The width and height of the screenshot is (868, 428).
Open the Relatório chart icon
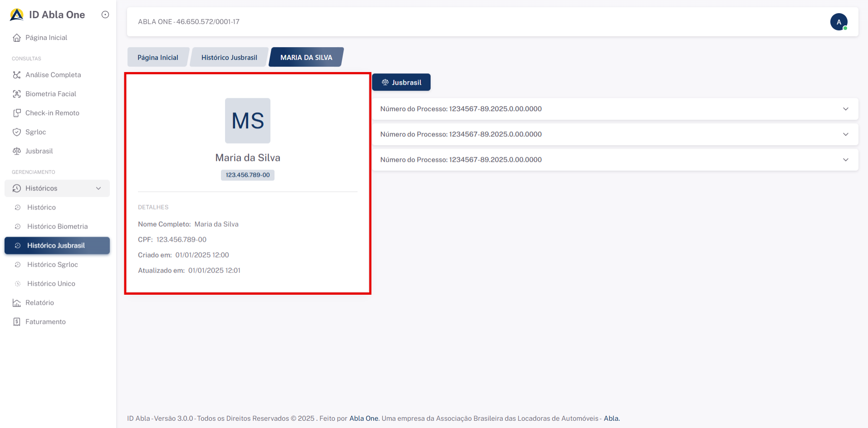click(x=17, y=302)
